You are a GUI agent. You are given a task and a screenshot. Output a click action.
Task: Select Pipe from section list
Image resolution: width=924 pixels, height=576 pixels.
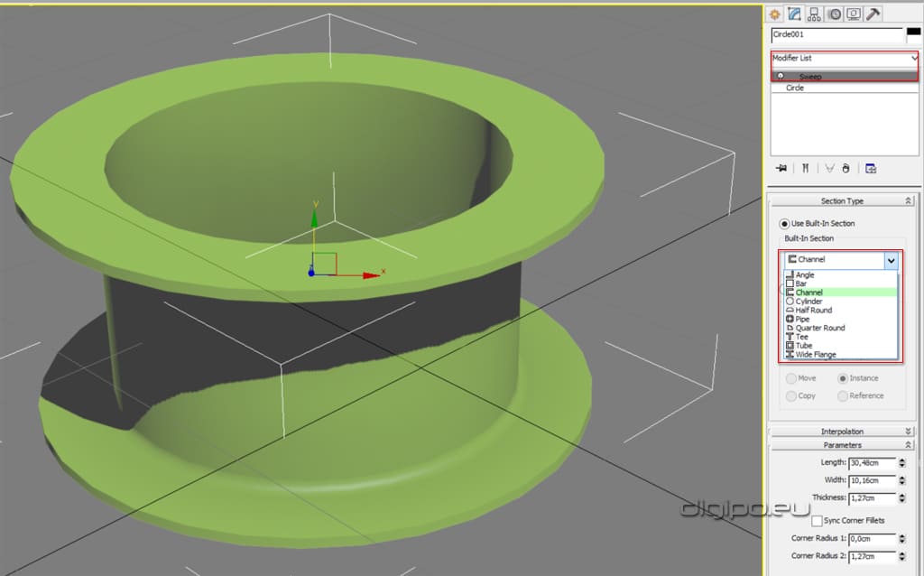pos(802,319)
